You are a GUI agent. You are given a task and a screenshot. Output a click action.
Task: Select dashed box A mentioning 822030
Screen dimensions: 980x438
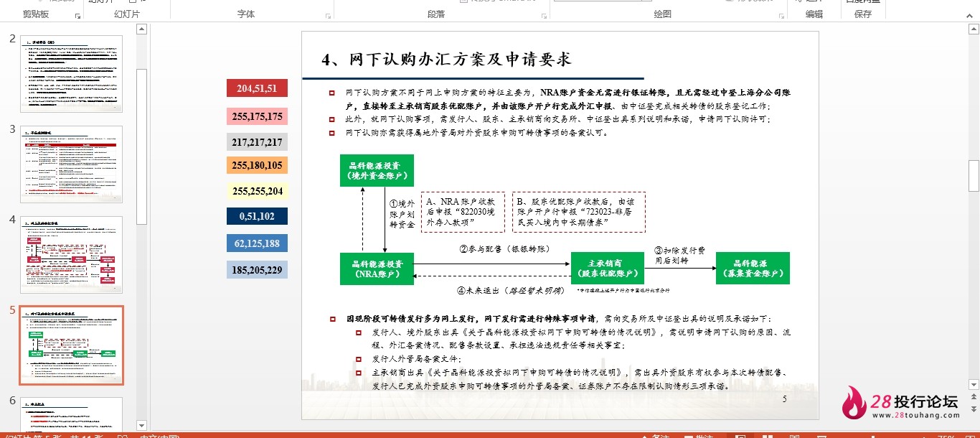point(463,212)
